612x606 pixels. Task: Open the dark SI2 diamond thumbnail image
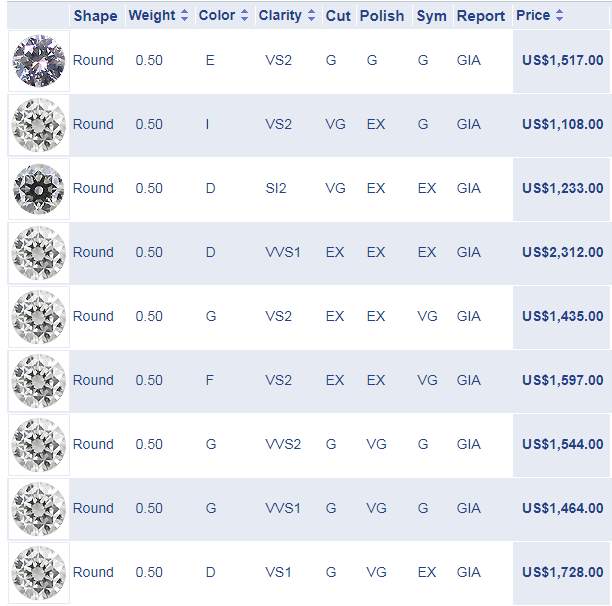(x=39, y=189)
